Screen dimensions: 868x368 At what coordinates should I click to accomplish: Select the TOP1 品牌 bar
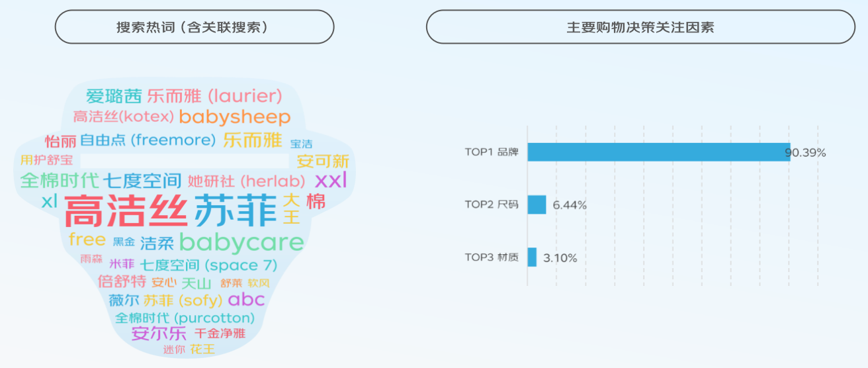tap(659, 152)
